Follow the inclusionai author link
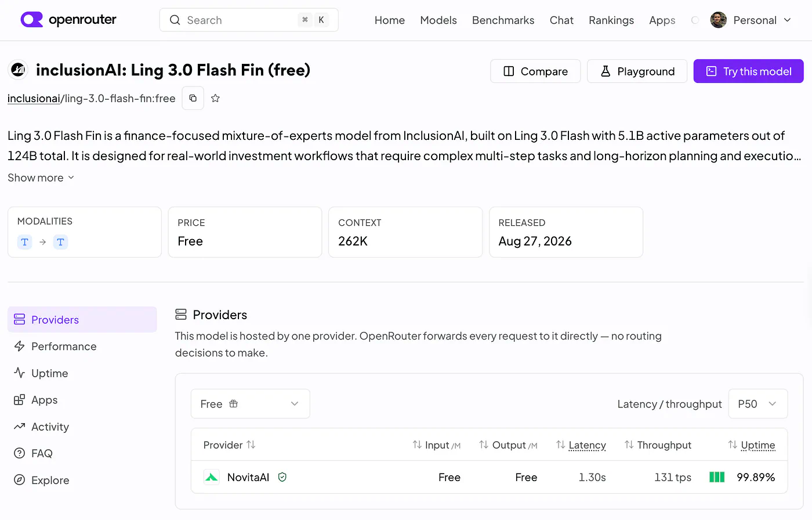Viewport: 812px width, 520px height. [34, 99]
